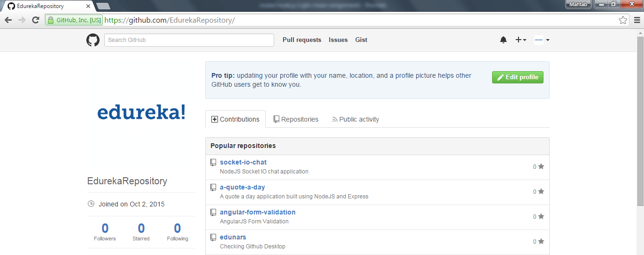644x255 pixels.
Task: Click the star icon for edunars
Action: (x=541, y=241)
